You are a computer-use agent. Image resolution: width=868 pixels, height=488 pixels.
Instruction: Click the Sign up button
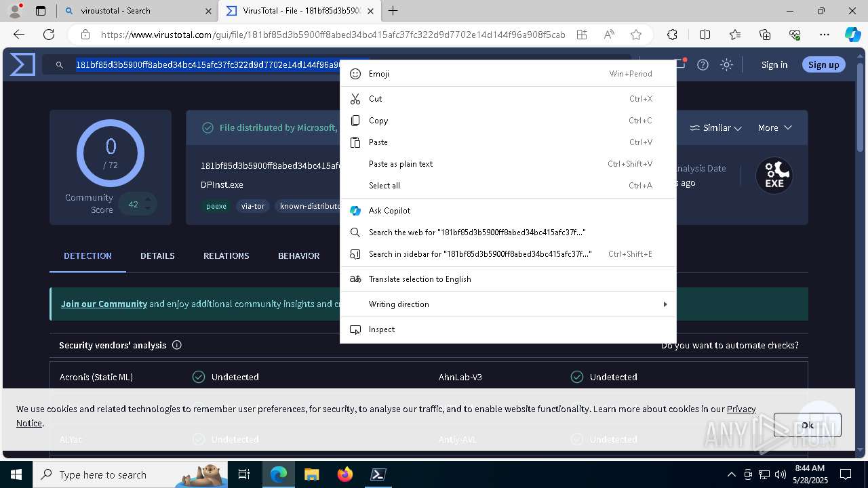(824, 65)
